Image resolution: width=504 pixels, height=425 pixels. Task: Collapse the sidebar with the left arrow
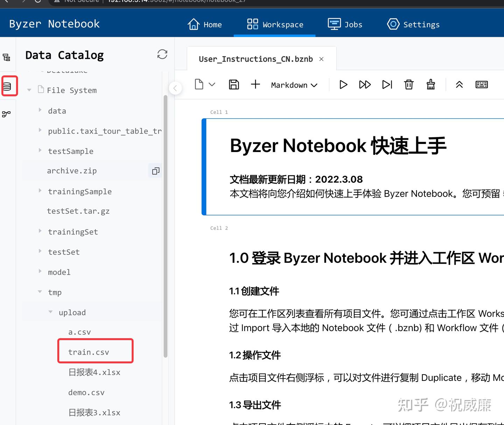[x=175, y=88]
